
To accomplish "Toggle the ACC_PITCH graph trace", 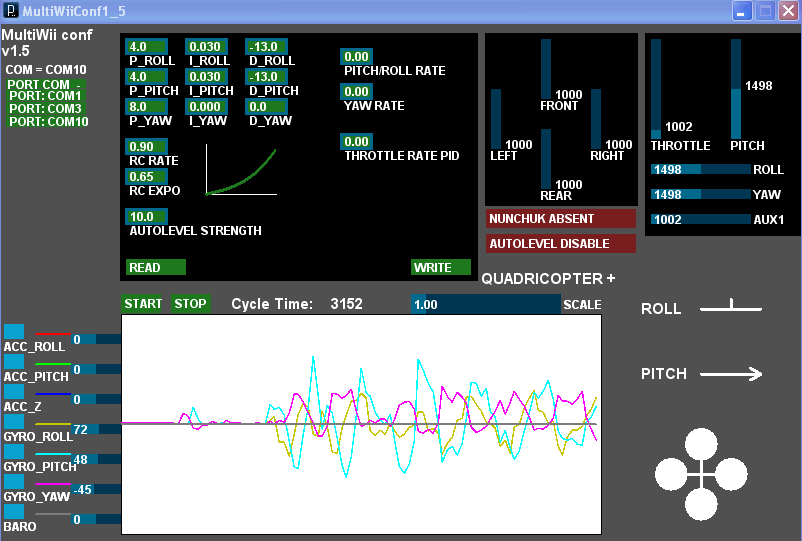I will pyautogui.click(x=14, y=362).
